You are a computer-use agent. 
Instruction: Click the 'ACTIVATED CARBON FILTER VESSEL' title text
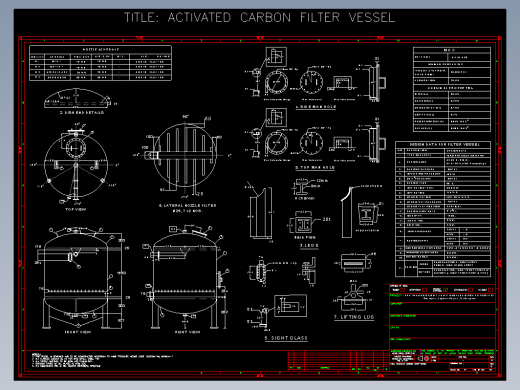(x=281, y=17)
